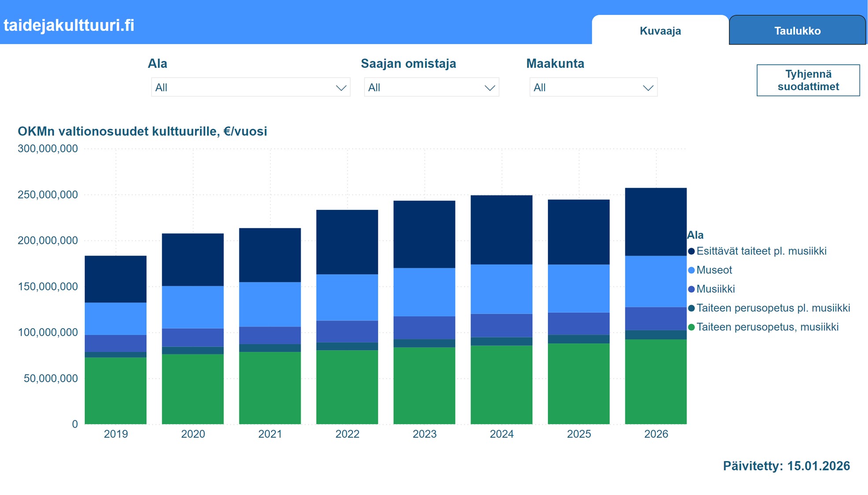Select the 2021 Musiikki bar segment
Image resolution: width=868 pixels, height=495 pixels.
click(270, 335)
